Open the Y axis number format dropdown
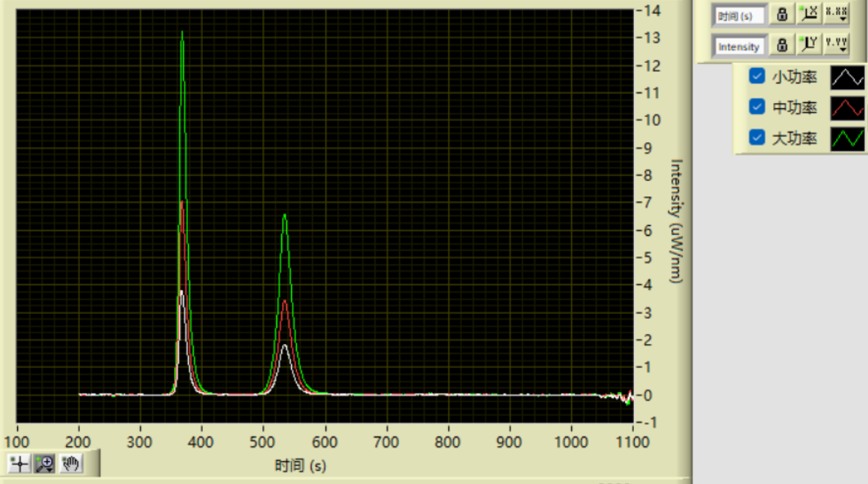 [x=837, y=45]
